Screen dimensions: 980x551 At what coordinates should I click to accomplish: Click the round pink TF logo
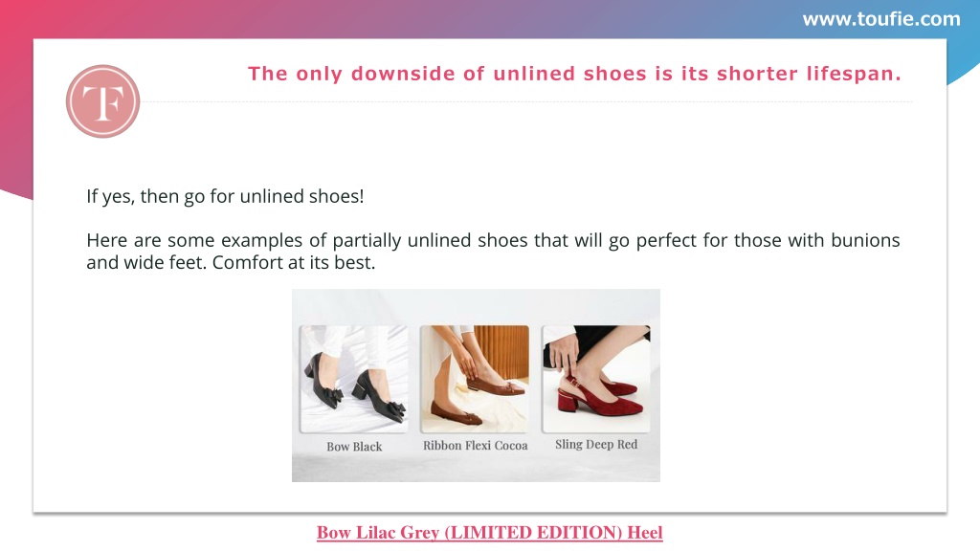coord(103,101)
